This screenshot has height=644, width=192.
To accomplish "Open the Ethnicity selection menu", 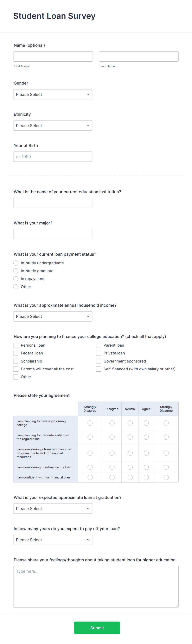I will (53, 125).
